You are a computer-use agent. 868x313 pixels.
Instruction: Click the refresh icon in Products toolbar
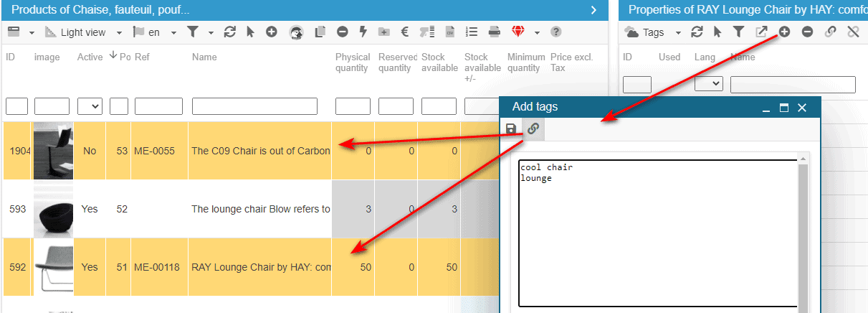coord(230,32)
